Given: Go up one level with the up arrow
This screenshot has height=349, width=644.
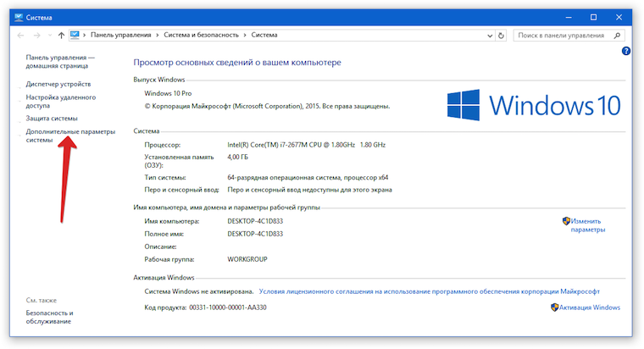Looking at the screenshot, I should (x=61, y=36).
